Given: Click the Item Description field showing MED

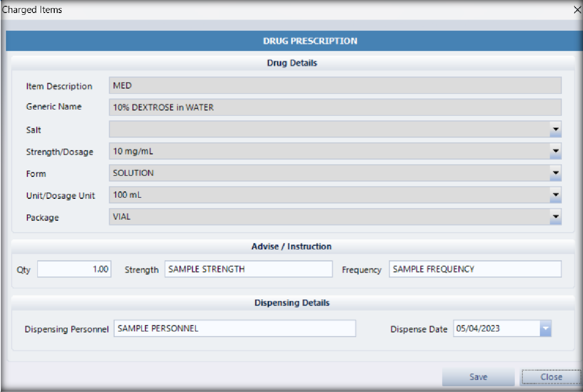Looking at the screenshot, I should coord(335,85).
